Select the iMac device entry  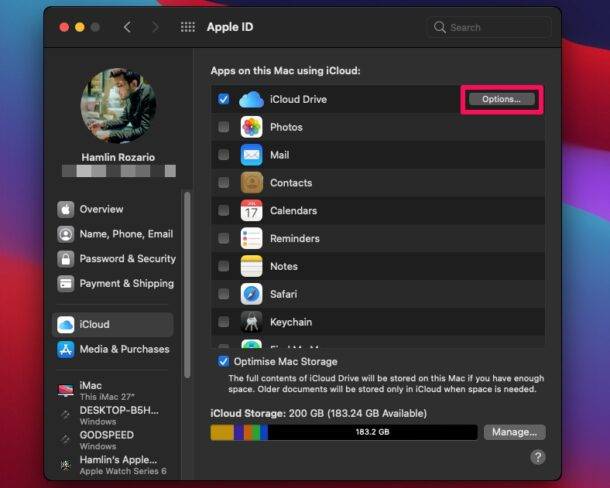(x=113, y=391)
